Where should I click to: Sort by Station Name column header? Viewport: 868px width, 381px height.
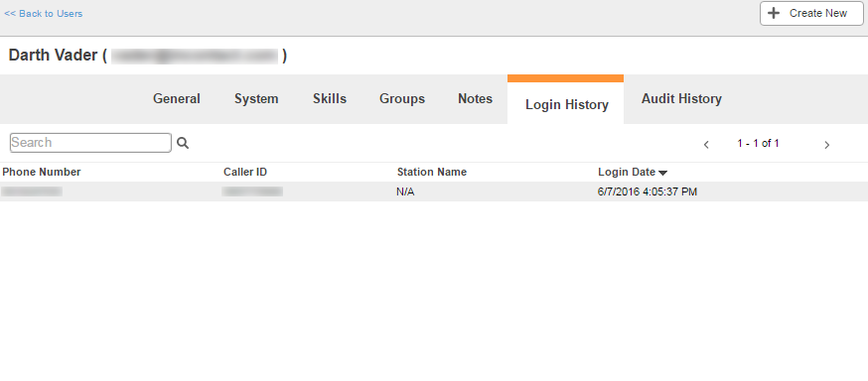(x=432, y=172)
